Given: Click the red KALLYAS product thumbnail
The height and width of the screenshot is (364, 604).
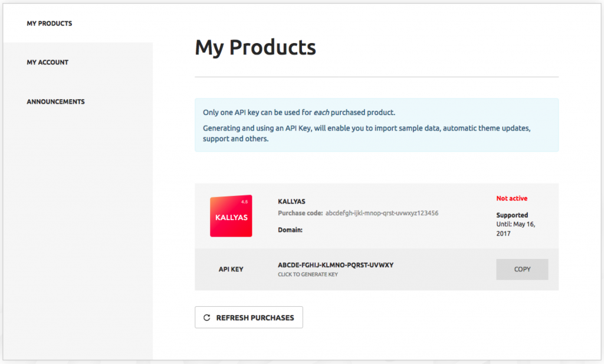Looking at the screenshot, I should (x=231, y=216).
